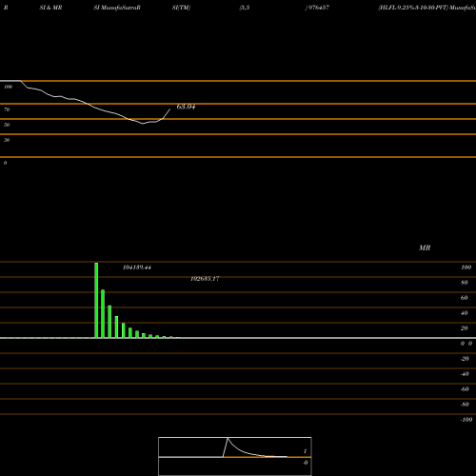Click the SI(TM) header text

[181, 8]
